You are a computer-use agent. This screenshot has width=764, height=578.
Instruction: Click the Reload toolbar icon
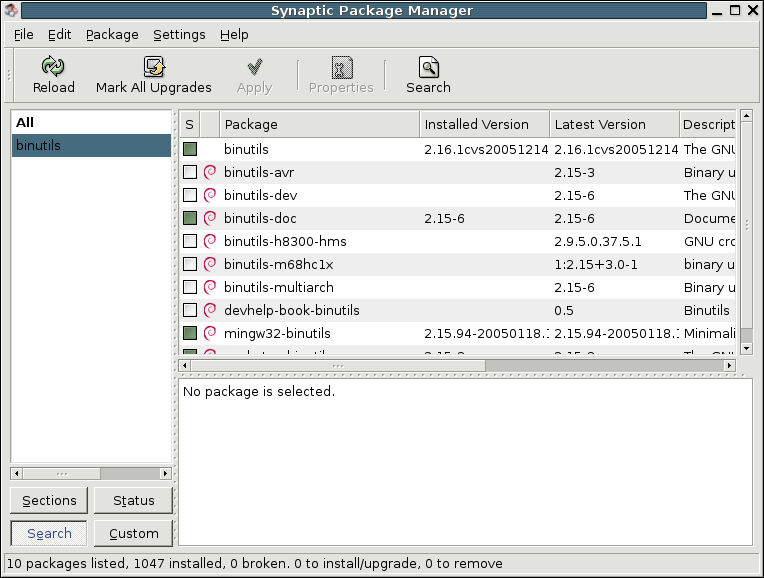pyautogui.click(x=53, y=66)
